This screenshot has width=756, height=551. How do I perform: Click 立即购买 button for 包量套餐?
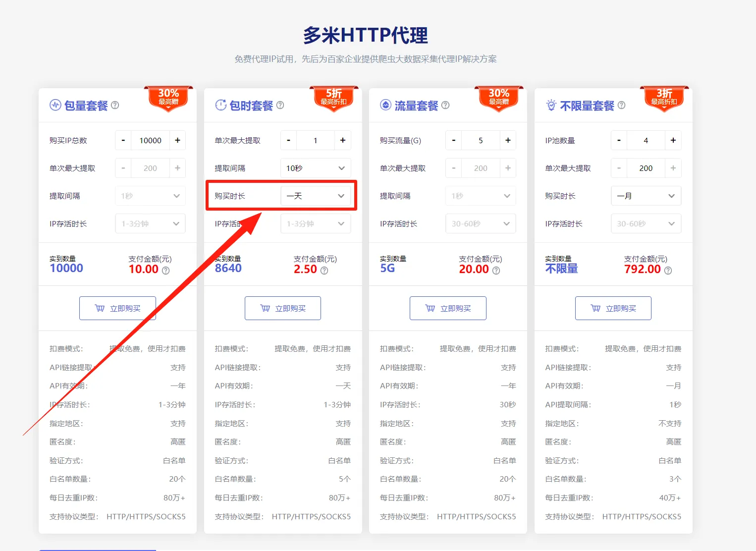click(x=117, y=308)
